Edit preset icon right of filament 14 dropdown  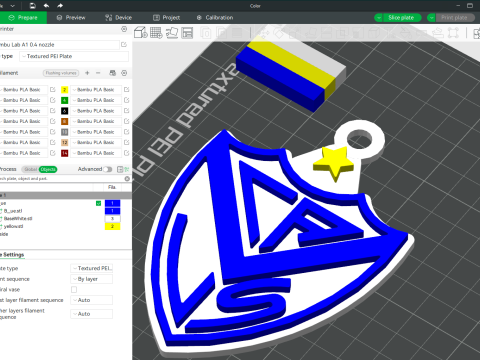[x=127, y=153]
